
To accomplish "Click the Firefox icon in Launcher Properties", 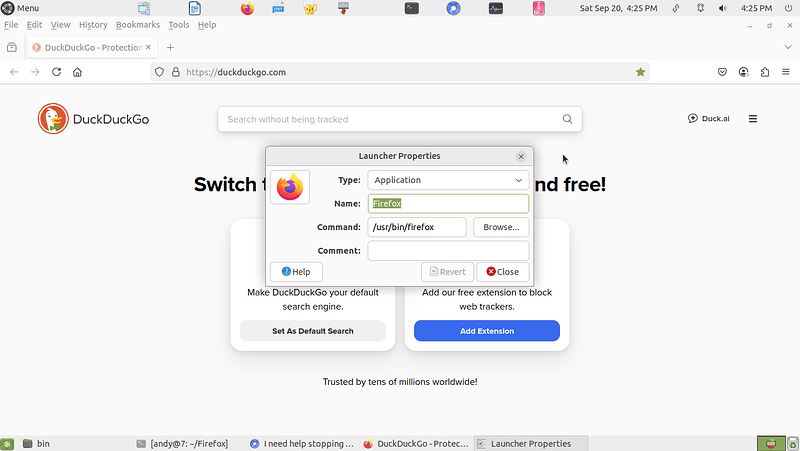I will click(x=290, y=187).
